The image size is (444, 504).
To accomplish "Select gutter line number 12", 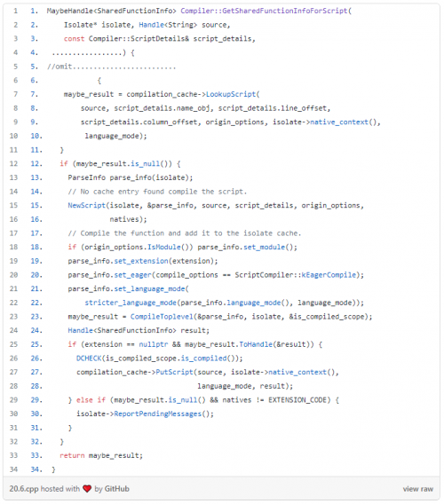I will [x=13, y=163].
